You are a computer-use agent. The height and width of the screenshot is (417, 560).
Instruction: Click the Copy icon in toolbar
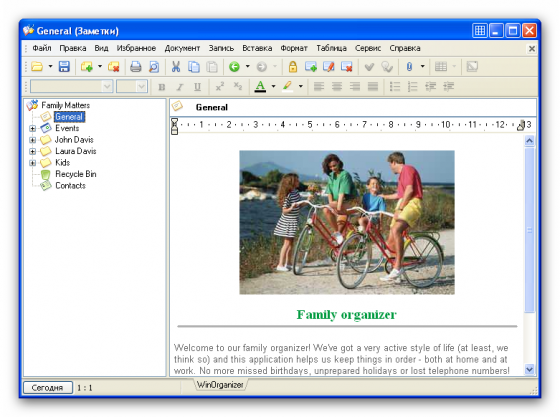point(194,67)
